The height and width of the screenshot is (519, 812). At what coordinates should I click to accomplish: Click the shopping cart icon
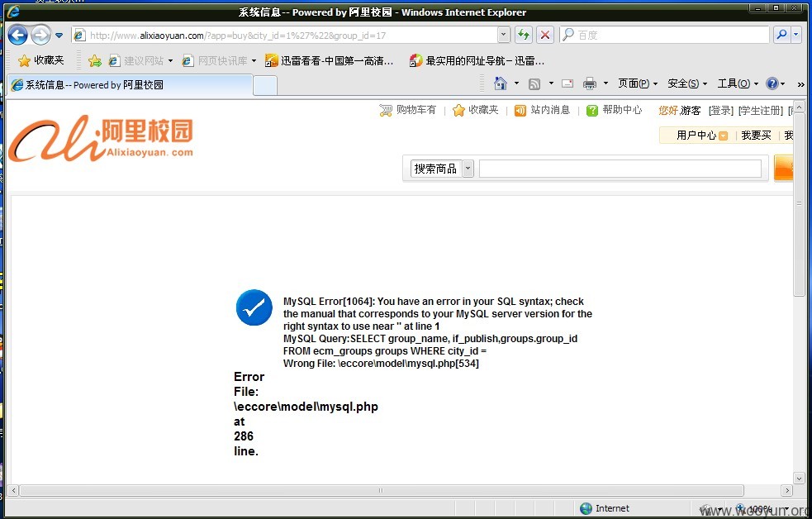pyautogui.click(x=386, y=110)
